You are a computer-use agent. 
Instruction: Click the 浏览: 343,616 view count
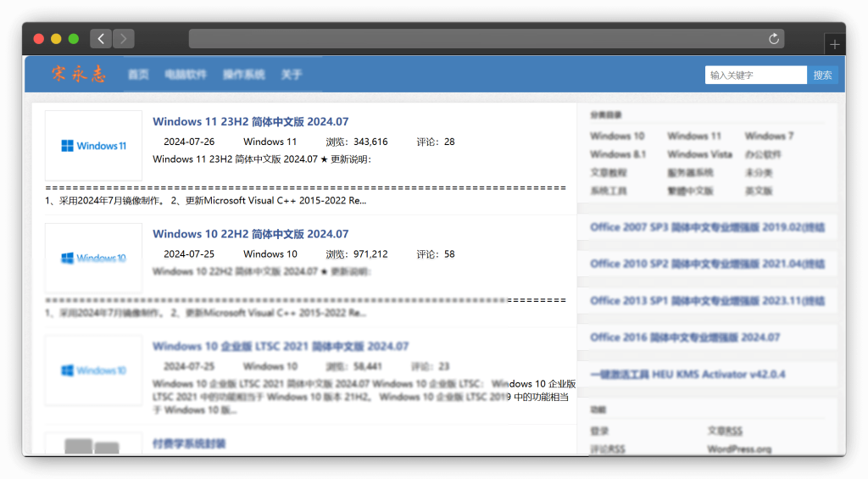[357, 142]
